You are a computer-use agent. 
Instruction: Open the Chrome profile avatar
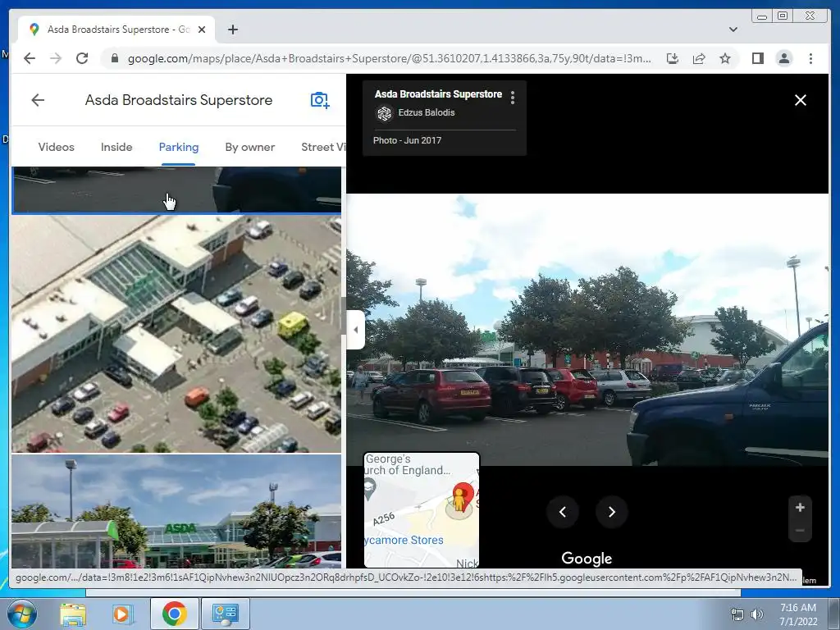point(783,58)
